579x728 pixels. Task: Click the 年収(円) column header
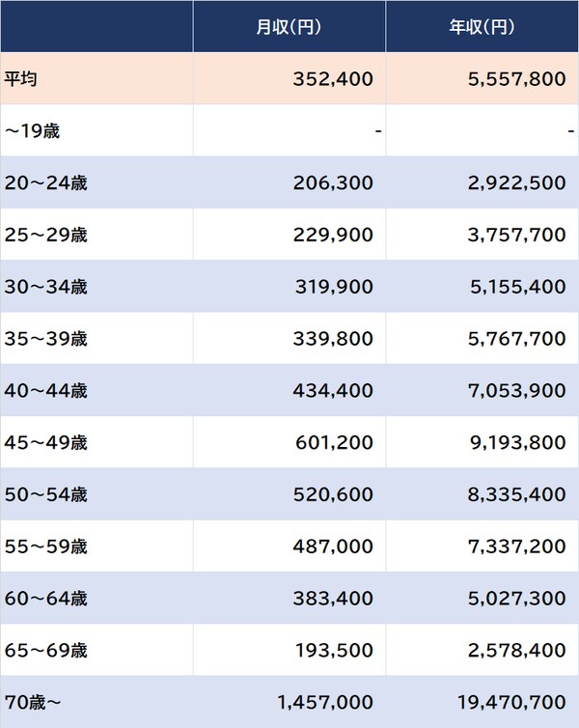[482, 27]
